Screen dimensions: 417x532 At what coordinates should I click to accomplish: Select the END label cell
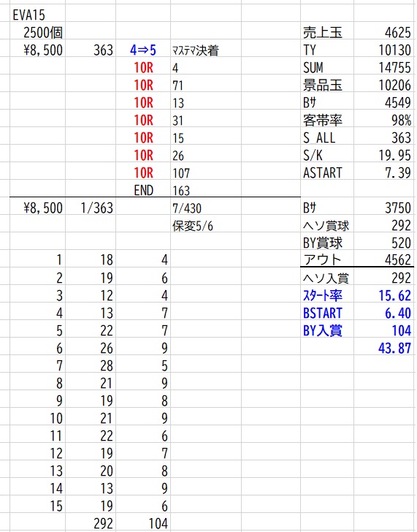point(144,190)
